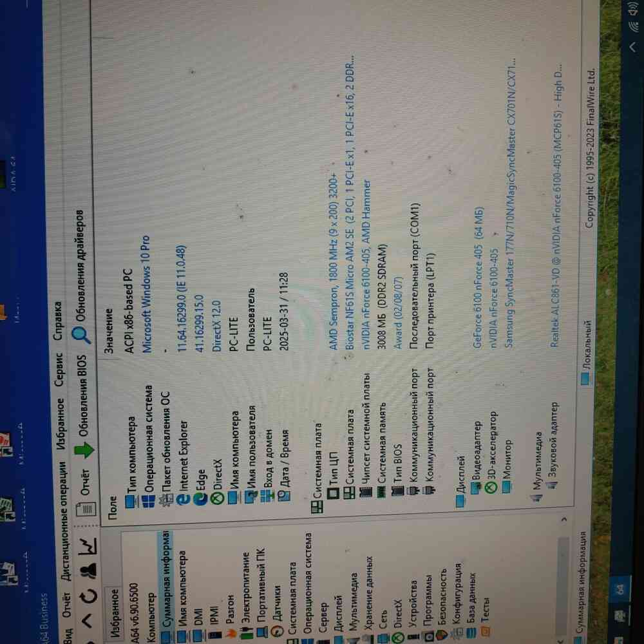This screenshot has width=644, height=644.
Task: Click the icon beside Тесты tree item
Action: pos(485,631)
